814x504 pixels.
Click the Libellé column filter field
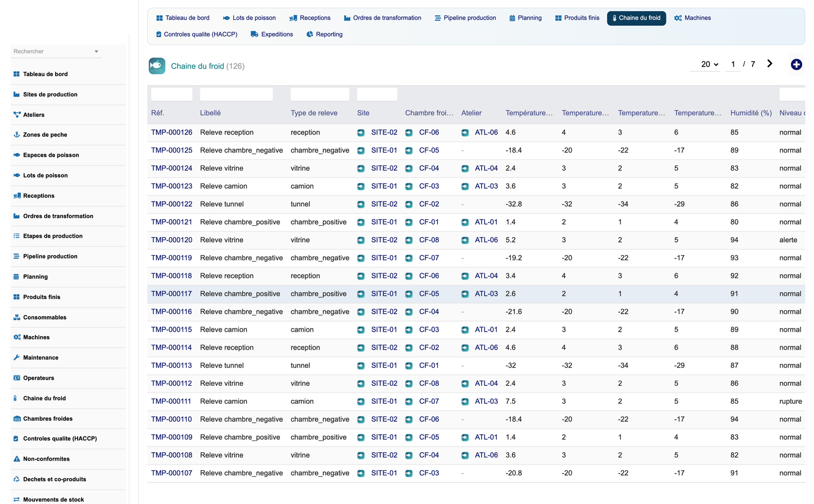point(237,94)
